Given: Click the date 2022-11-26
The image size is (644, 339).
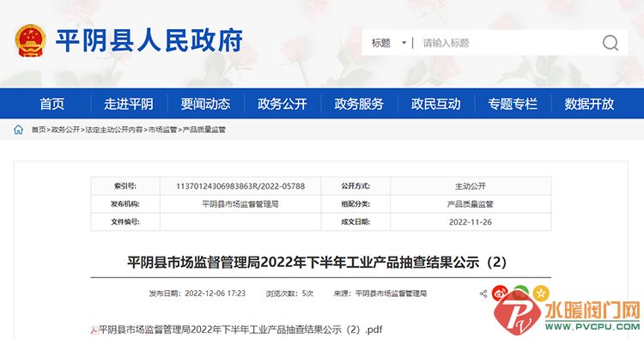Looking at the screenshot, I should [x=471, y=222].
